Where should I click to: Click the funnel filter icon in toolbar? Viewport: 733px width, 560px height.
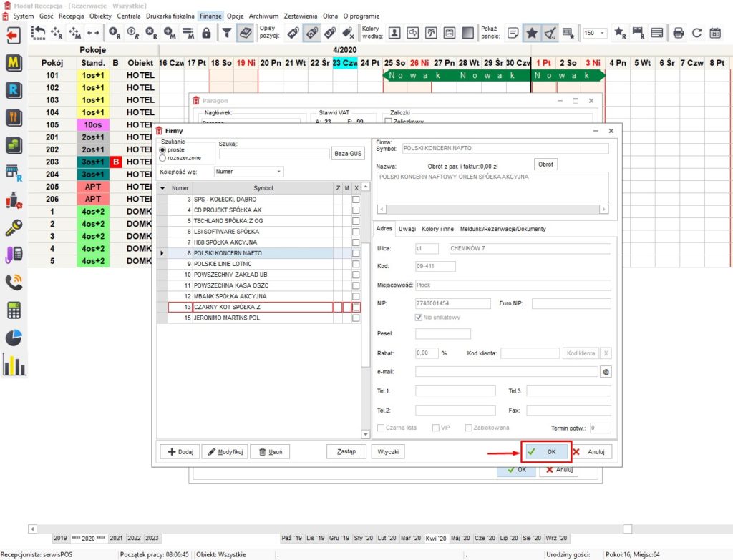tap(226, 33)
